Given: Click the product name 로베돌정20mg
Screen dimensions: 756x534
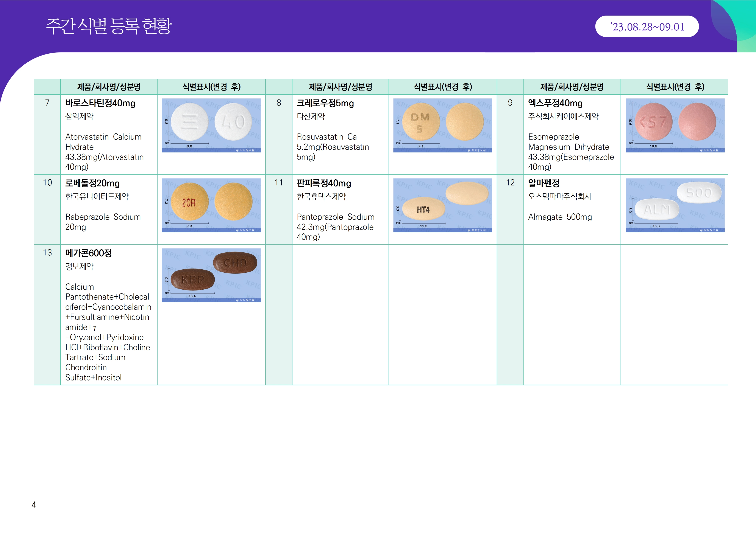Looking at the screenshot, I should pos(92,183).
